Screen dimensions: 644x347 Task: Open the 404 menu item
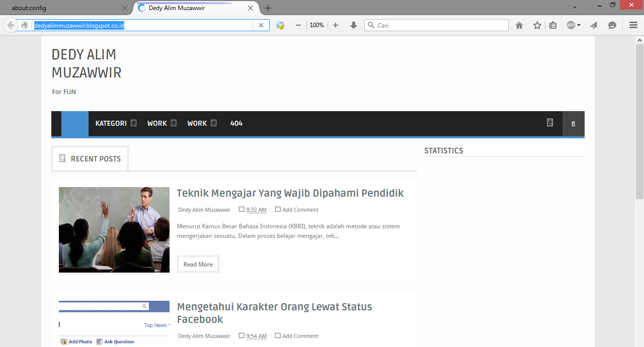(x=236, y=123)
